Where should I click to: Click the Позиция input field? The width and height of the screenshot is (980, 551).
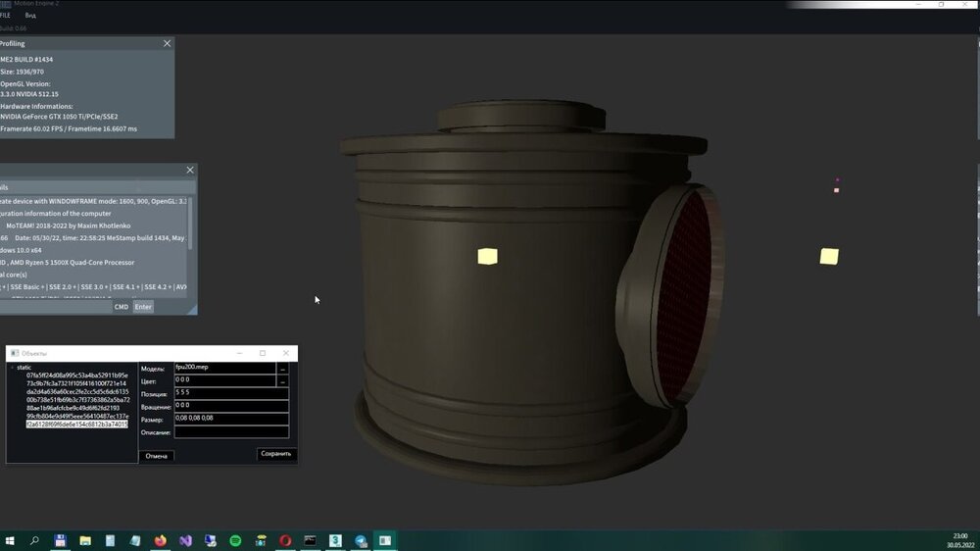(230, 393)
